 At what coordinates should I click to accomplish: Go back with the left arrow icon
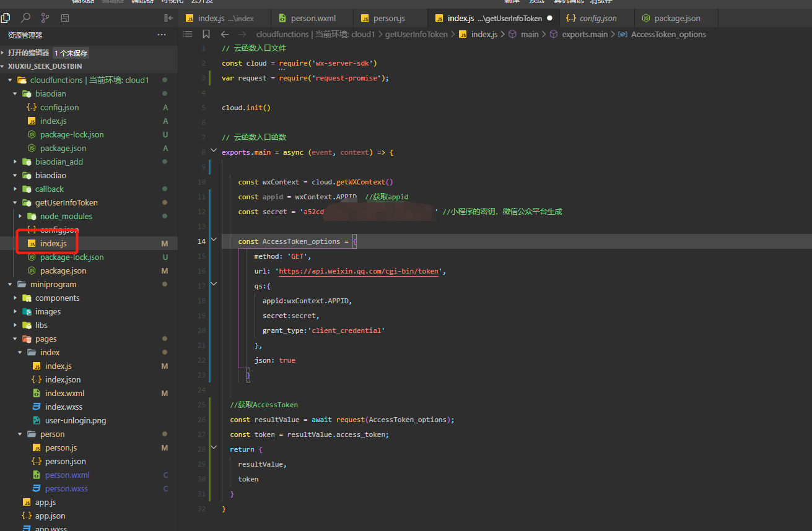[x=225, y=34]
